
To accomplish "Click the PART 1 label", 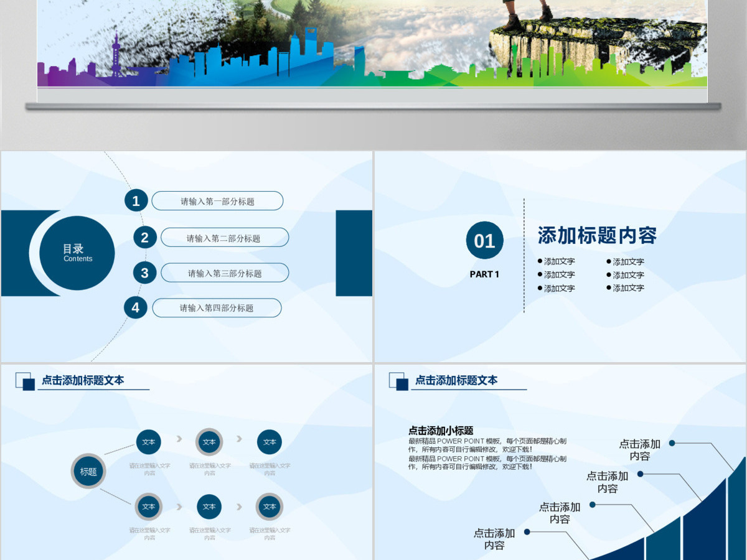I will (x=484, y=274).
